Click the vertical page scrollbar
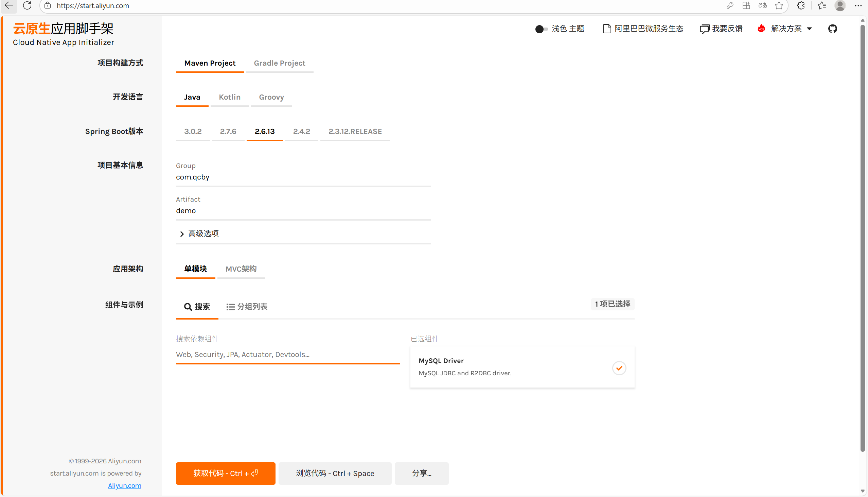The image size is (868, 497). (863, 239)
